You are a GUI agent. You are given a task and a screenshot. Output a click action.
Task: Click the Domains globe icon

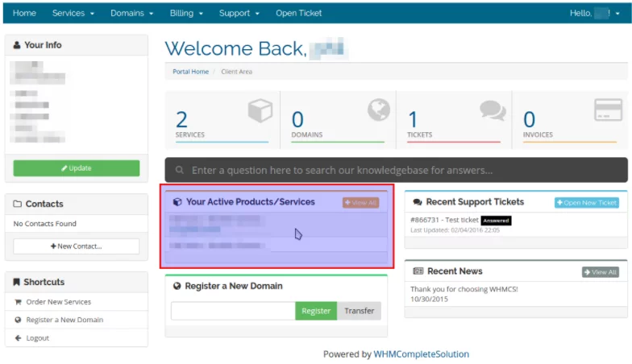pos(378,110)
